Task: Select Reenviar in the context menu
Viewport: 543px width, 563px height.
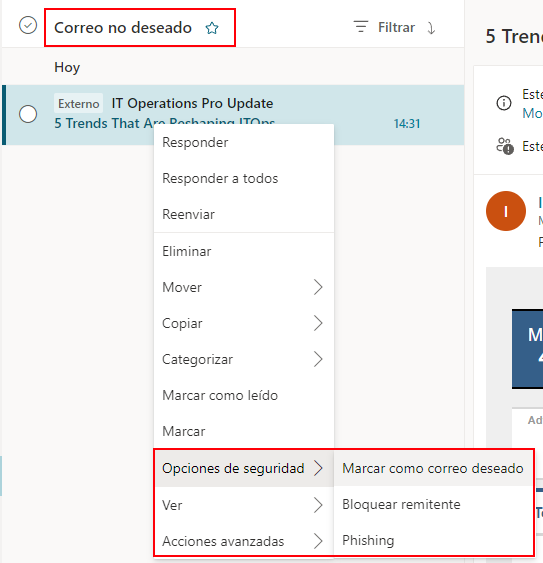Action: click(x=244, y=214)
